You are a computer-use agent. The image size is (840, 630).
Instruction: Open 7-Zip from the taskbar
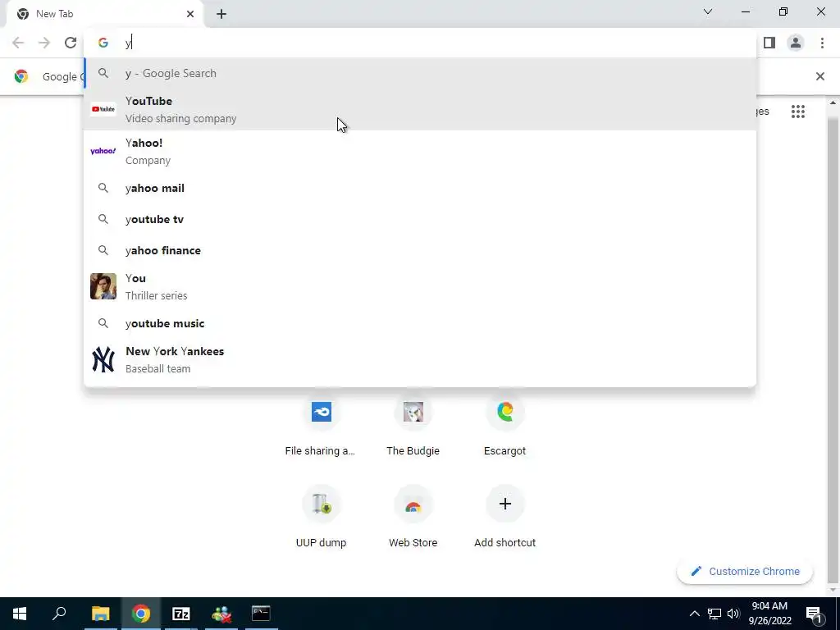181,614
